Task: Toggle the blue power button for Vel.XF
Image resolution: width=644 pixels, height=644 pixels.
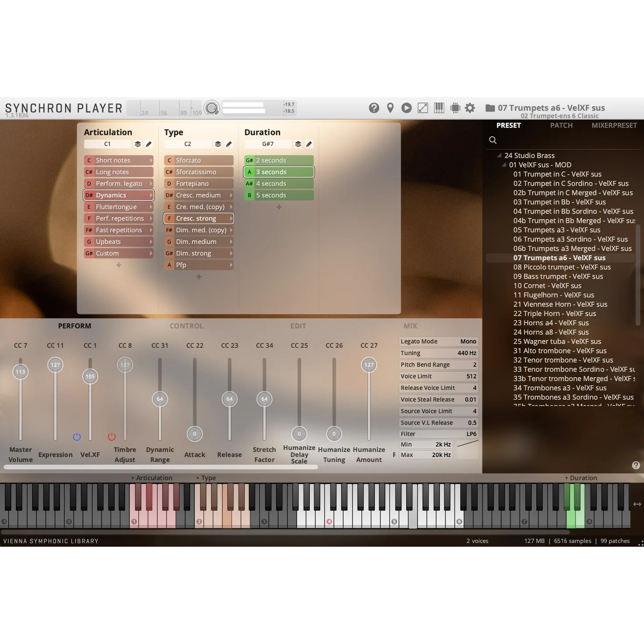Action: tap(77, 437)
